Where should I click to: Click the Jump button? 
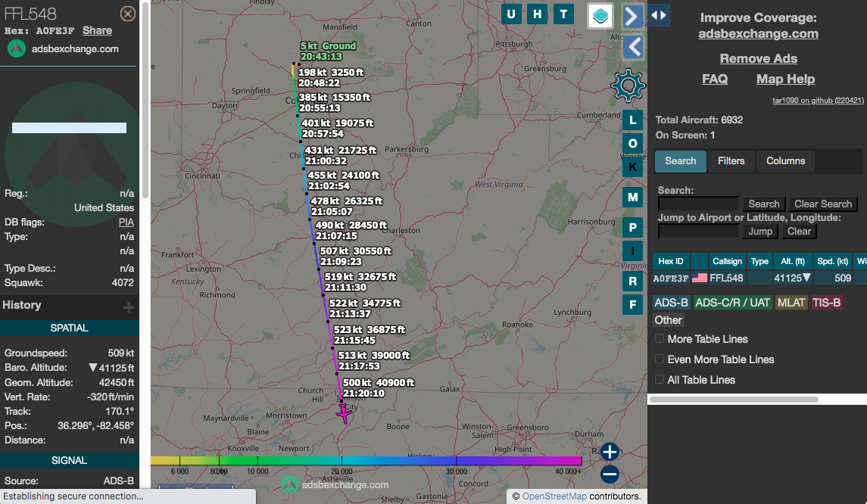click(759, 231)
